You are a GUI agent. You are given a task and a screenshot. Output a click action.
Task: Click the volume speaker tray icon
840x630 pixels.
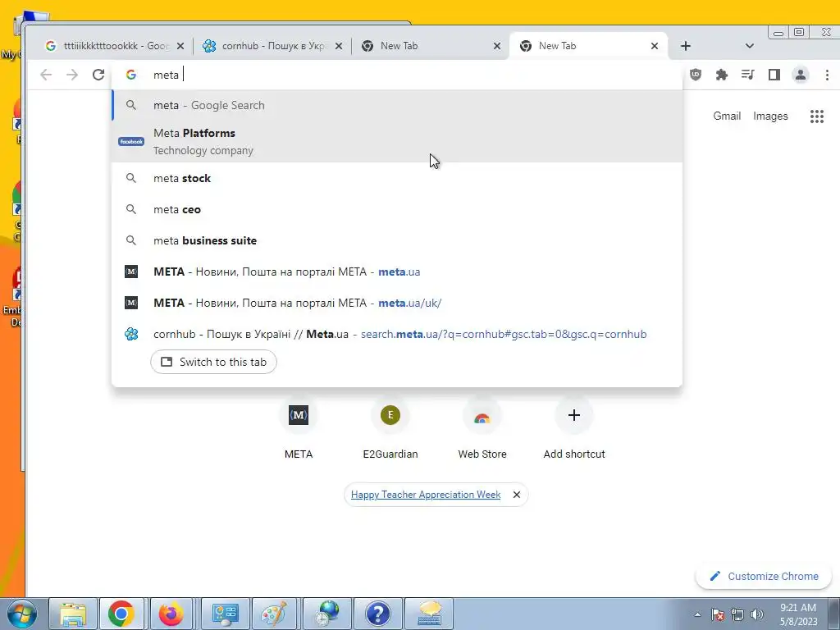pyautogui.click(x=757, y=614)
